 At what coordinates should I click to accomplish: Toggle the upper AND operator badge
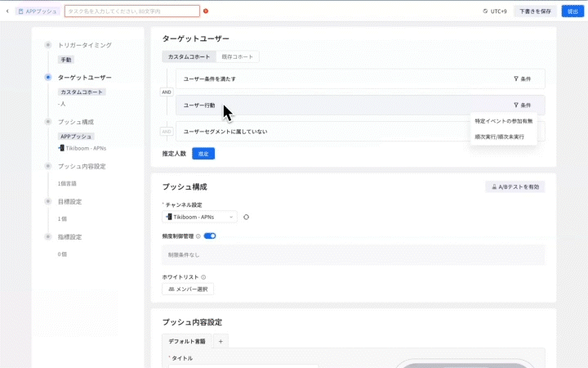coord(167,92)
